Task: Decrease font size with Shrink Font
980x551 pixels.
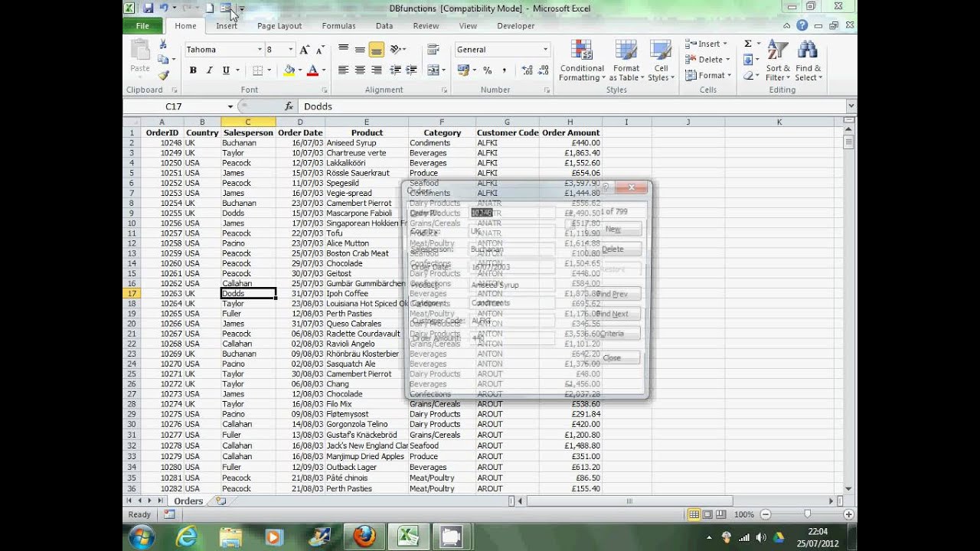Action: (321, 50)
